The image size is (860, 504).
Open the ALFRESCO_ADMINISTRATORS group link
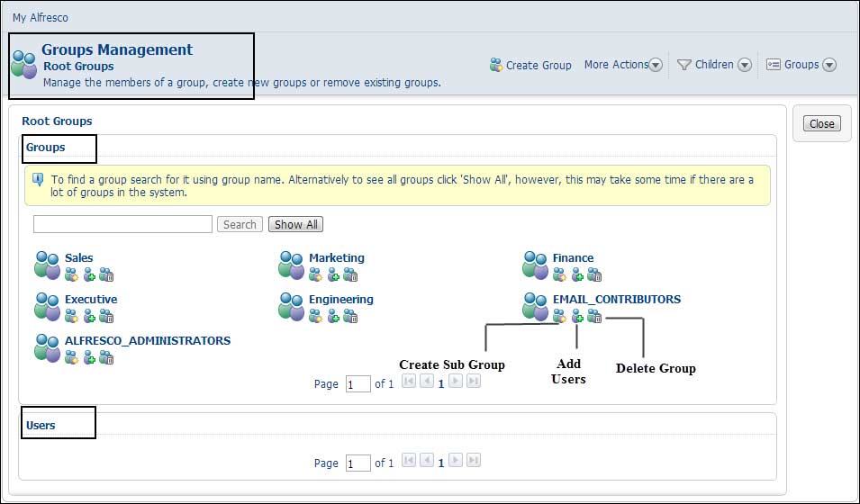pos(148,340)
